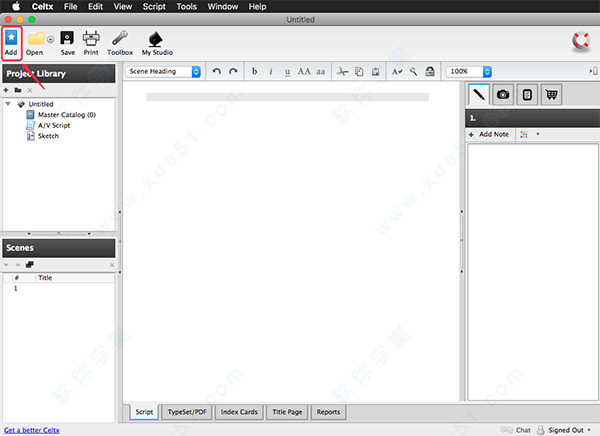
Task: Collapse the sidebar with the top-right toggle
Action: click(x=593, y=71)
